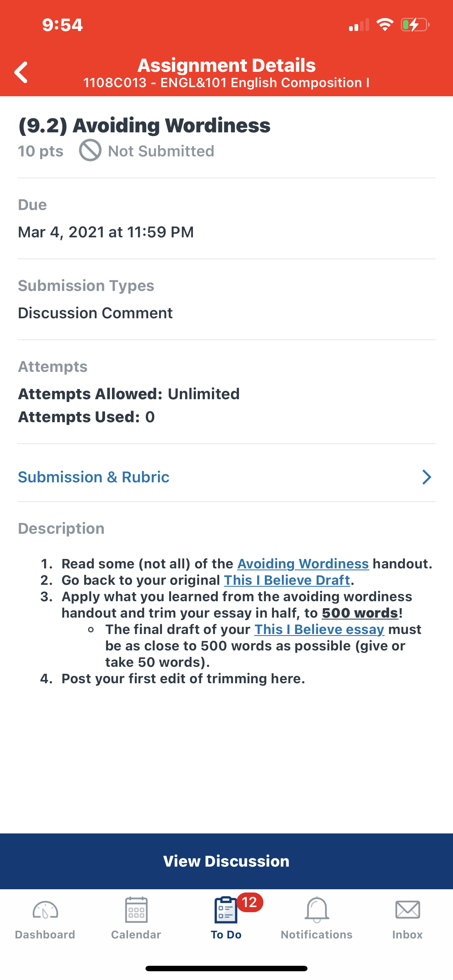
Task: Switch to the Inbox tab label
Action: (x=407, y=935)
